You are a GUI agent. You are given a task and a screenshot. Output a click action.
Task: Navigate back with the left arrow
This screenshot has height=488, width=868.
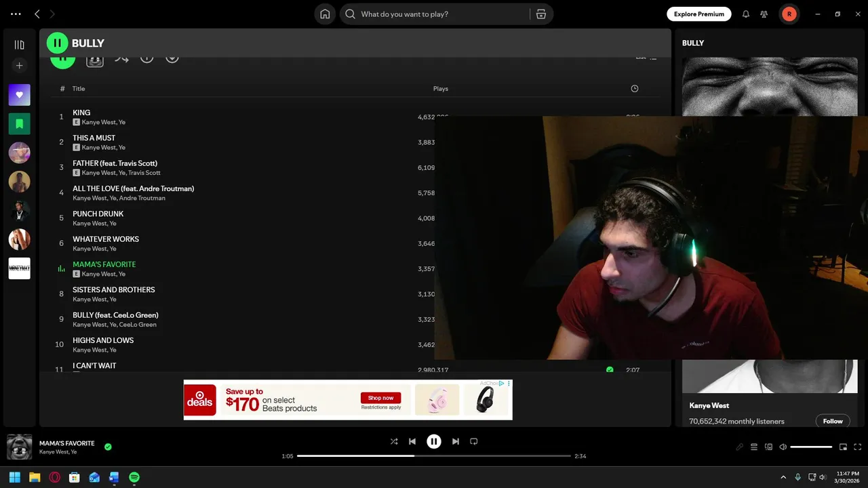(x=37, y=14)
